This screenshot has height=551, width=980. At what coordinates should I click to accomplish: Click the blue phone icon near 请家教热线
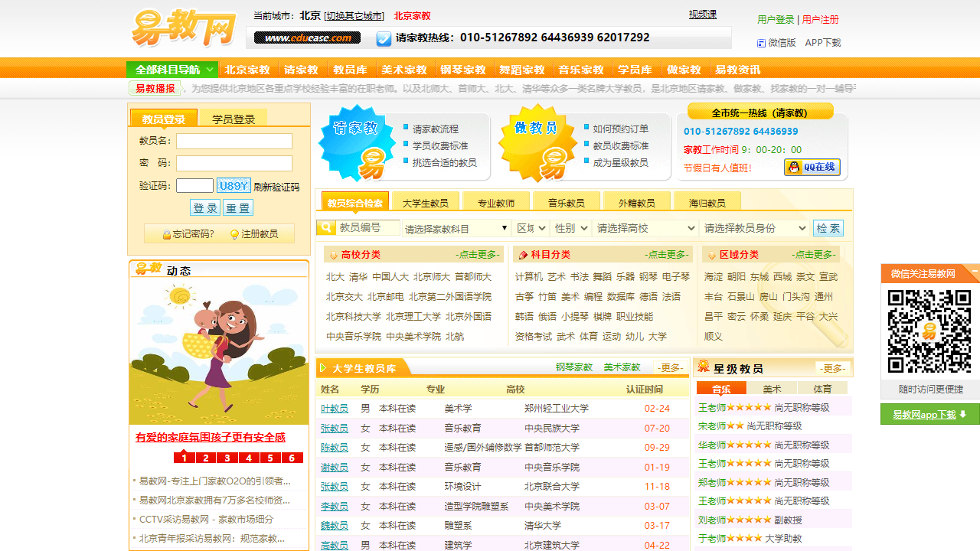383,37
